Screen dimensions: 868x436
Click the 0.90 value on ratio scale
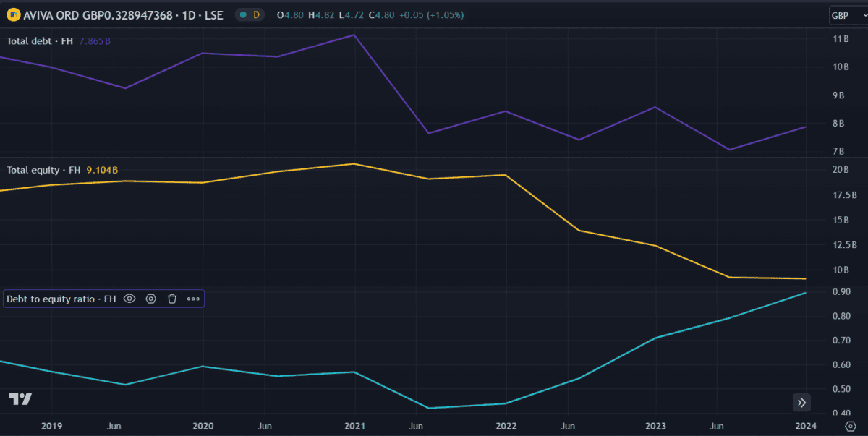point(841,292)
